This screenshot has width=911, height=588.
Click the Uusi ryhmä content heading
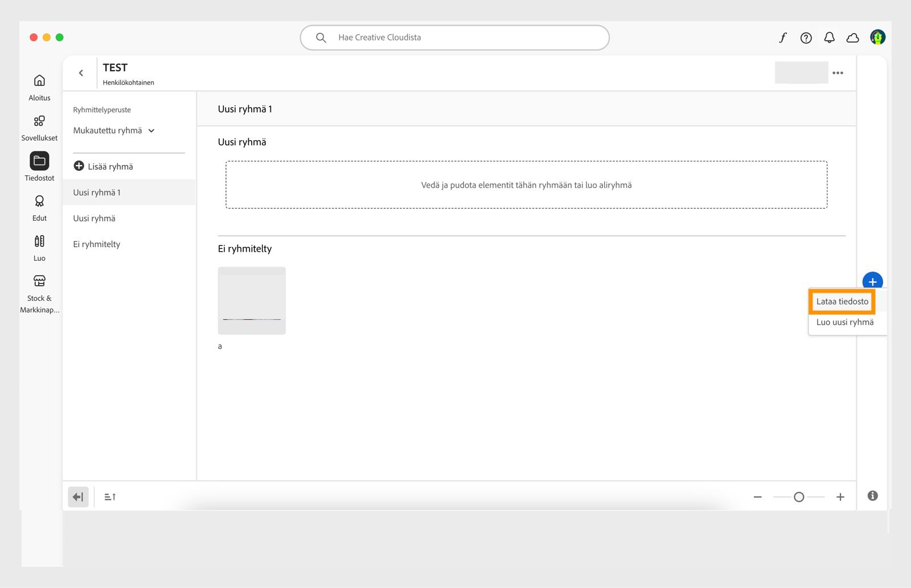[242, 142]
